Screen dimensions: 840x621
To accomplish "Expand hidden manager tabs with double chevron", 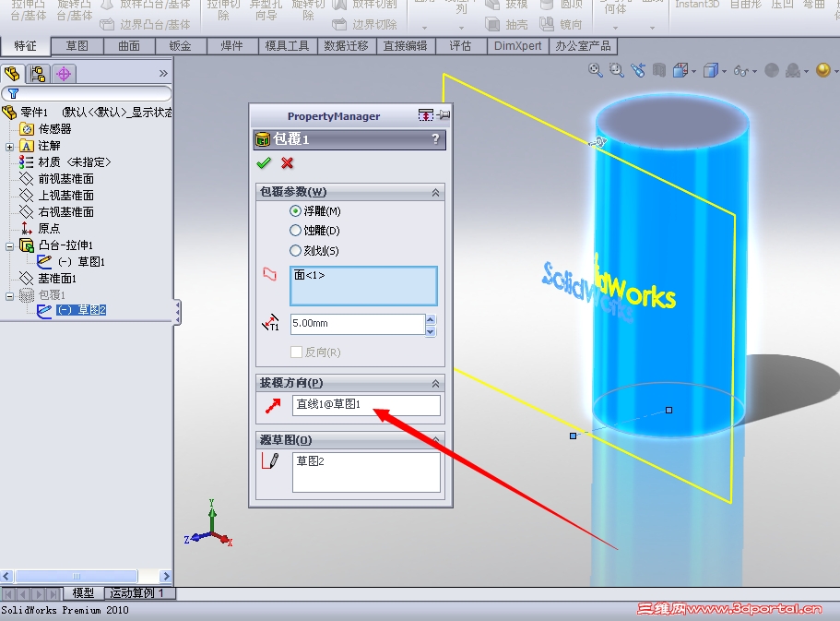I will [x=163, y=74].
